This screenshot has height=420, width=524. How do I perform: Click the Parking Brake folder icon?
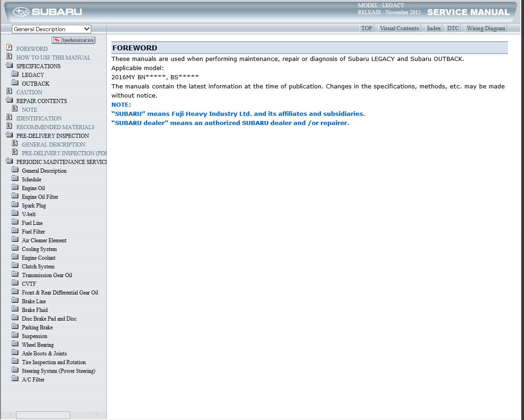[x=15, y=326]
